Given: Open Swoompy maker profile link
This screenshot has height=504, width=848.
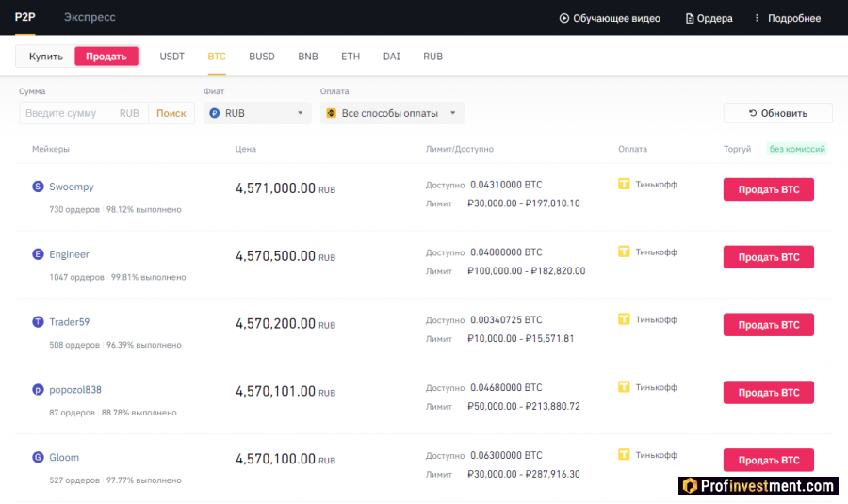Looking at the screenshot, I should [x=72, y=187].
